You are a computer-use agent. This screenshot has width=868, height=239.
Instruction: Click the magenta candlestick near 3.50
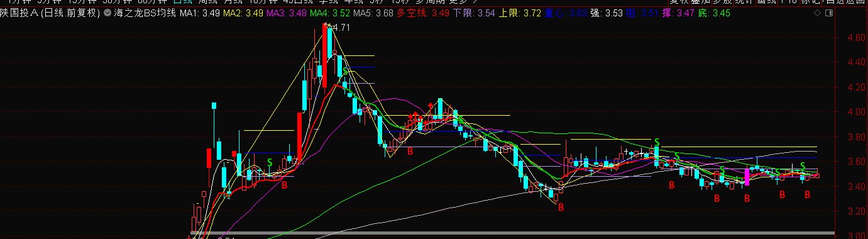tap(747, 177)
